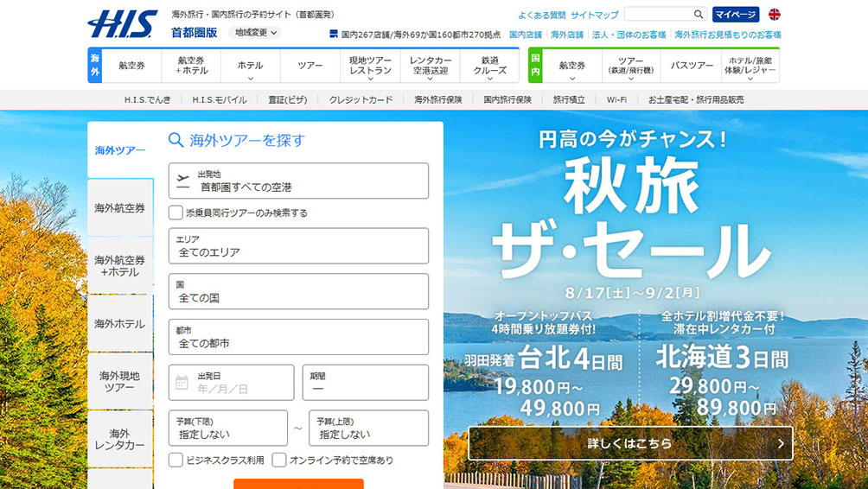Open サイトマップ link
Image resolution: width=868 pixels, height=489 pixels.
595,15
